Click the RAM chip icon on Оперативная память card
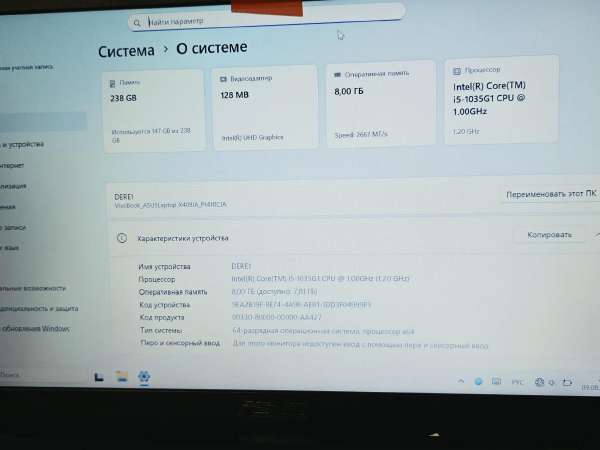 click(x=337, y=75)
